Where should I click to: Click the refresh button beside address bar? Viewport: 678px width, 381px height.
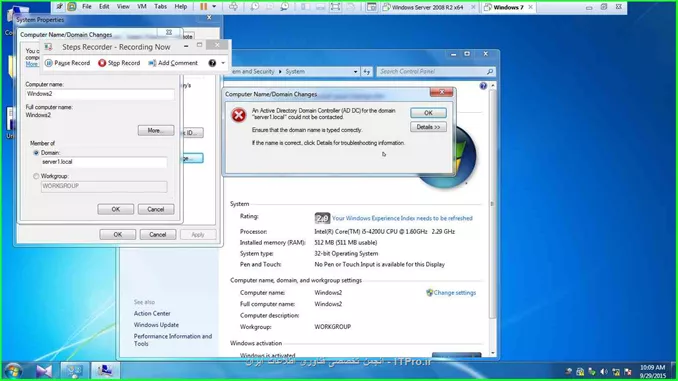[367, 72]
